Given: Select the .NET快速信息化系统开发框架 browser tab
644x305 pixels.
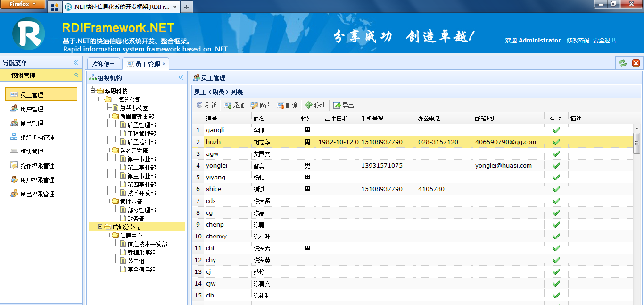Looking at the screenshot, I should 121,7.
